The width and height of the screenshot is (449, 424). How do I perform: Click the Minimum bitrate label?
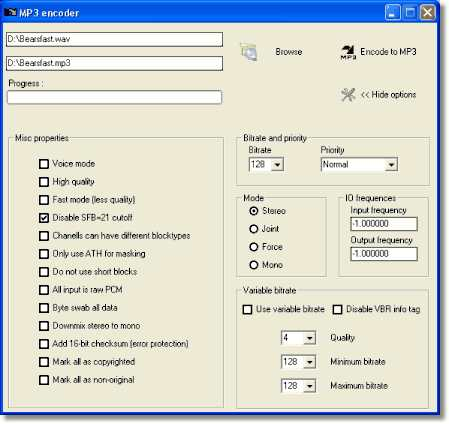point(358,362)
